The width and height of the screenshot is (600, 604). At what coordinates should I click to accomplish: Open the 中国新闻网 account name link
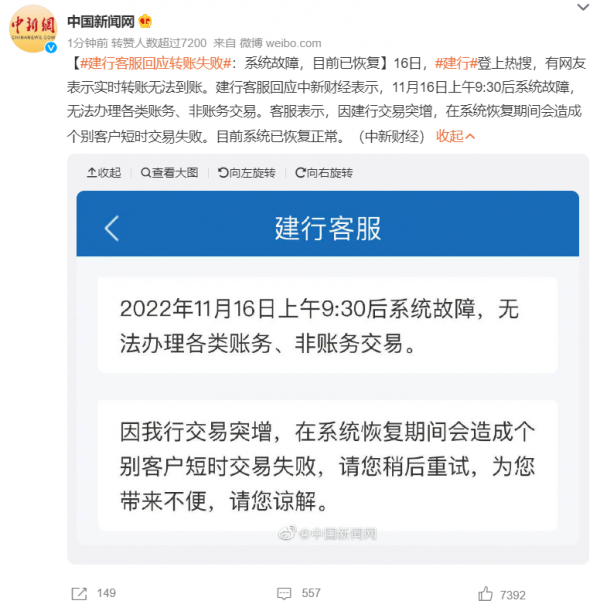[x=101, y=22]
